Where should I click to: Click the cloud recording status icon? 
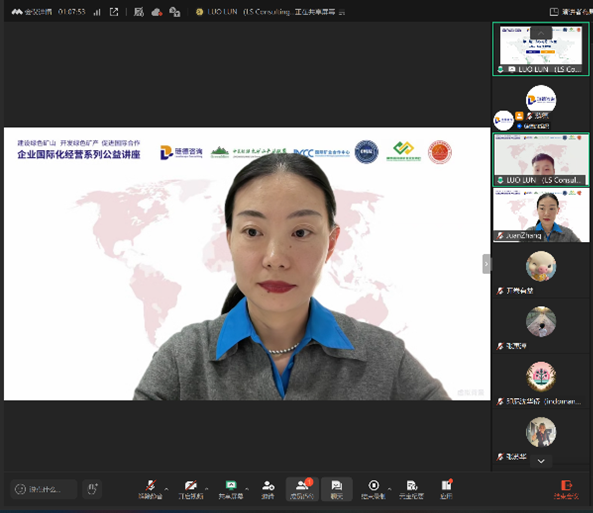click(157, 12)
